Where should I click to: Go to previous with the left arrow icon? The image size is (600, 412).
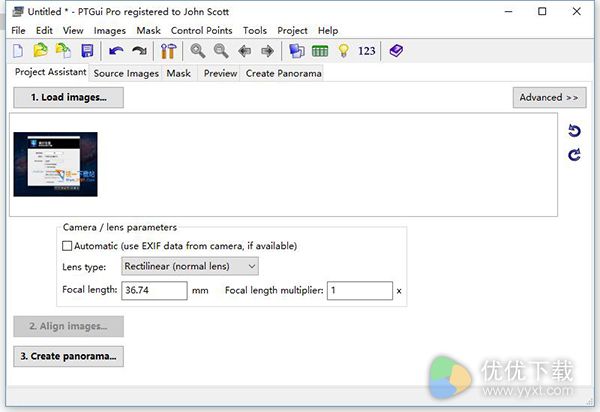(245, 51)
